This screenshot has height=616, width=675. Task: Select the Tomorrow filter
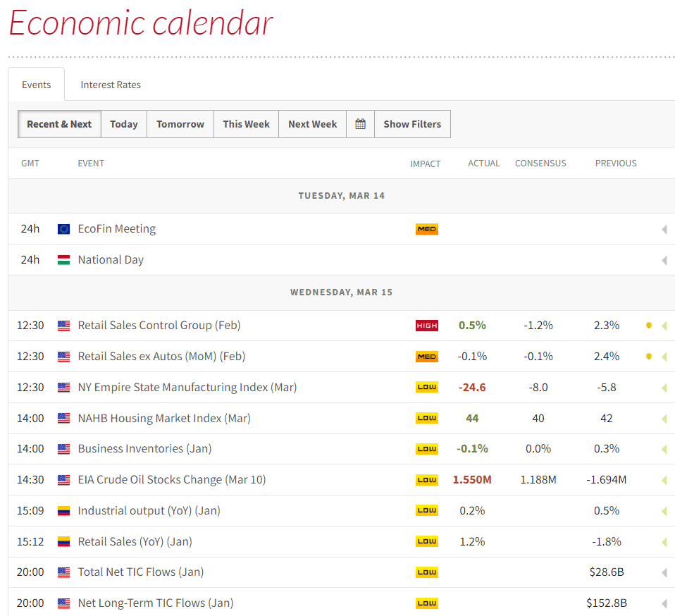pyautogui.click(x=180, y=124)
